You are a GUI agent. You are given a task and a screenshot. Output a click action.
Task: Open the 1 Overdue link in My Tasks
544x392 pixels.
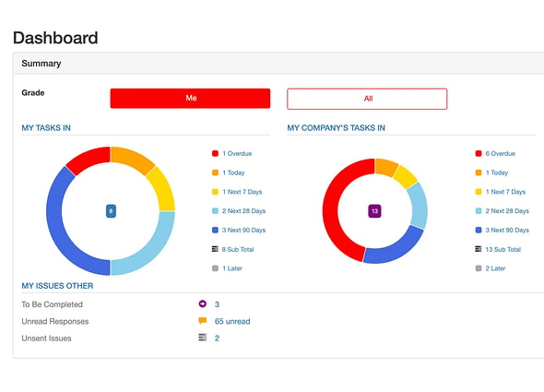(x=237, y=153)
